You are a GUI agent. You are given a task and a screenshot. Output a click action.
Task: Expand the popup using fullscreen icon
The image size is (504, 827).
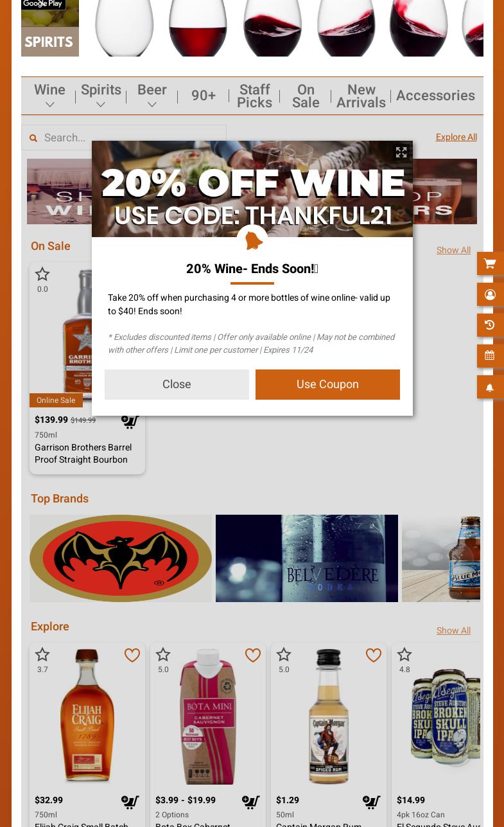coord(401,152)
